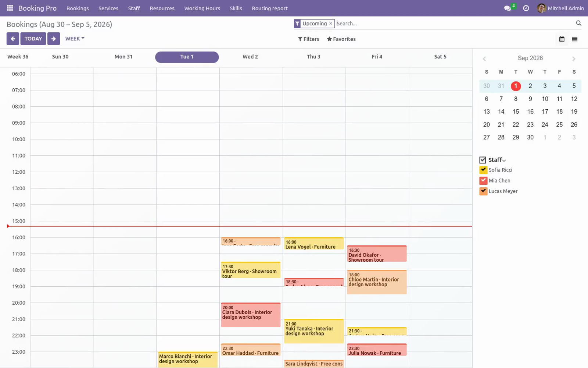Open the Working Hours menu
The height and width of the screenshot is (368, 588).
point(202,8)
